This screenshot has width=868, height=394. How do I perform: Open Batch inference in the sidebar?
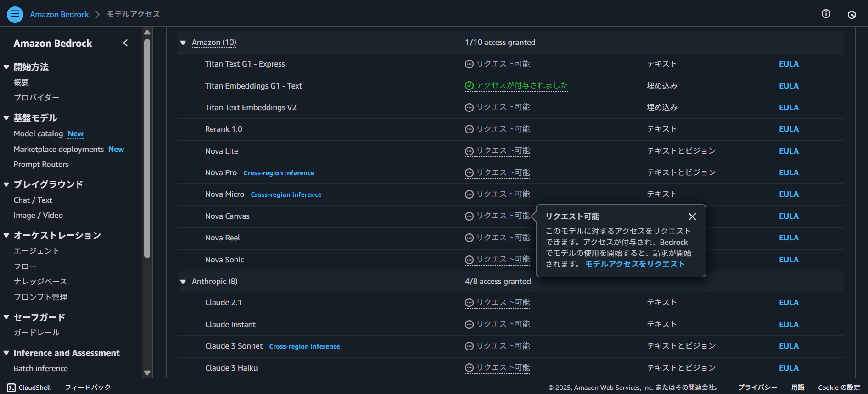[41, 368]
